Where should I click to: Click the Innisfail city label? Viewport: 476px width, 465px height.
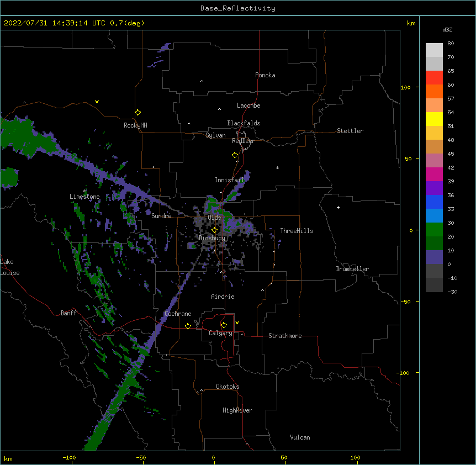pos(229,180)
